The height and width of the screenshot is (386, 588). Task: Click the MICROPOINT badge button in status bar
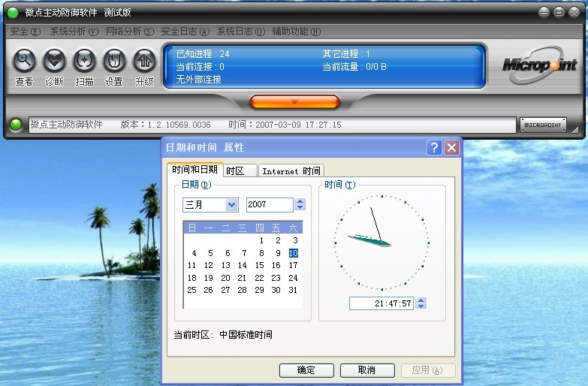click(x=543, y=125)
